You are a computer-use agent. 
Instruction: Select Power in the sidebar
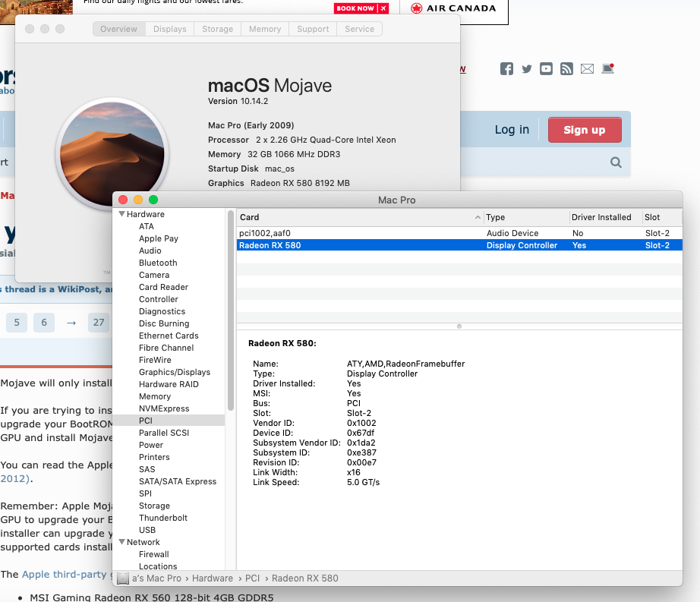point(151,445)
